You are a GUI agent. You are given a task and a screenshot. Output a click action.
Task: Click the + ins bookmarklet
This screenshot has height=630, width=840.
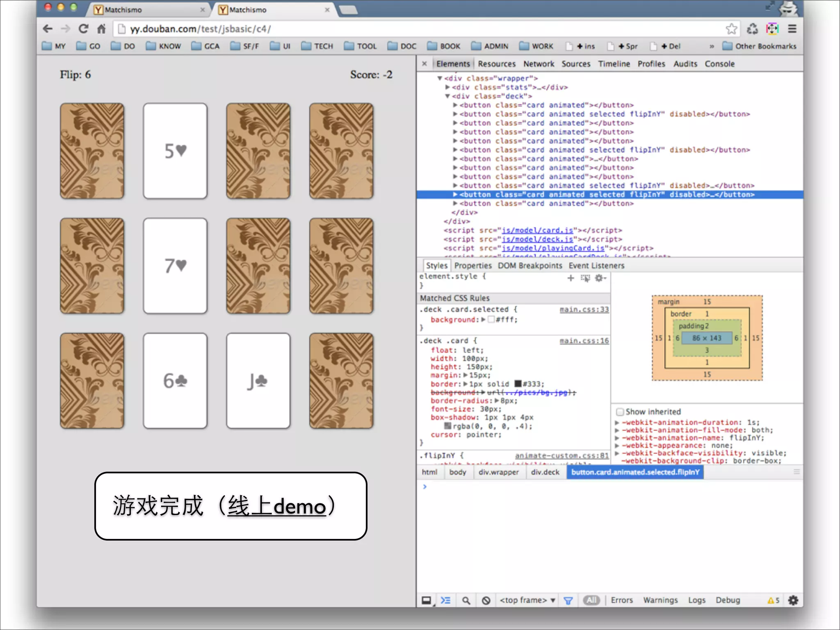[x=580, y=46]
